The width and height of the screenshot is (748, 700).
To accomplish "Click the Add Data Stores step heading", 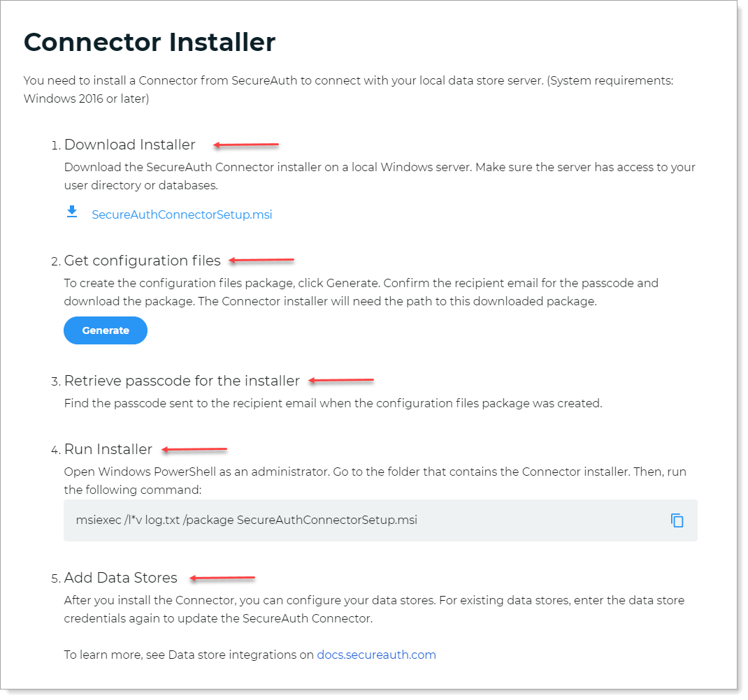I will (120, 578).
